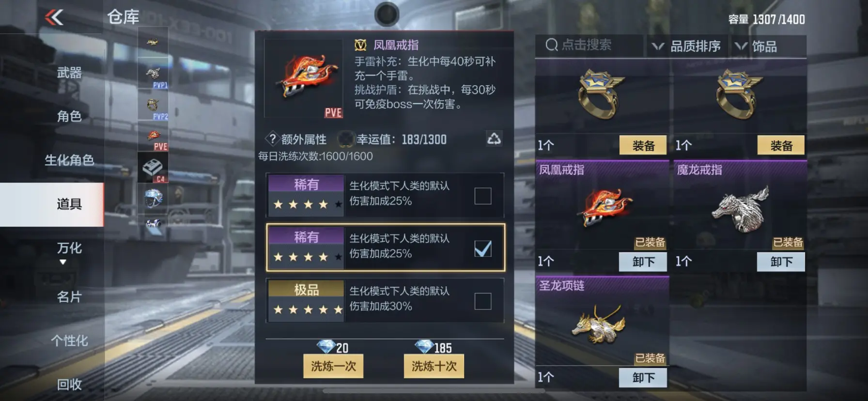Check the 极品 30% attribute box
Viewport: 868px width, 401px height.
482,301
